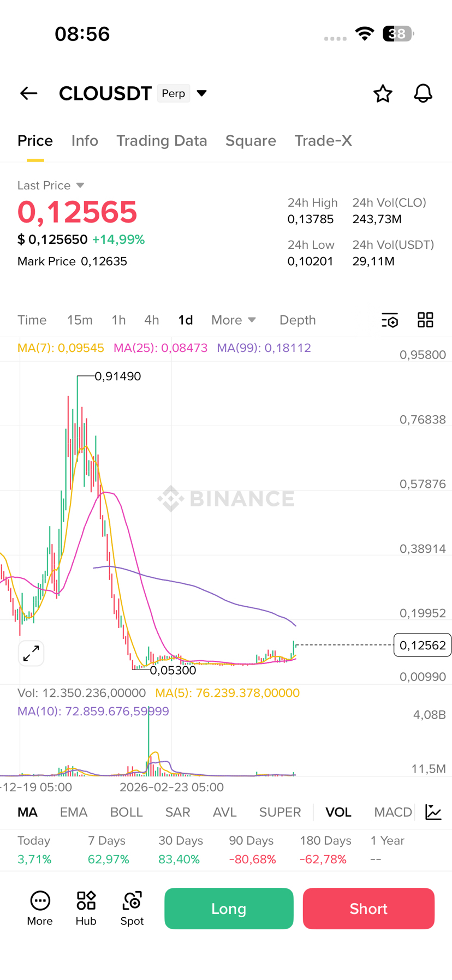Tap the Short button

pos(368,909)
